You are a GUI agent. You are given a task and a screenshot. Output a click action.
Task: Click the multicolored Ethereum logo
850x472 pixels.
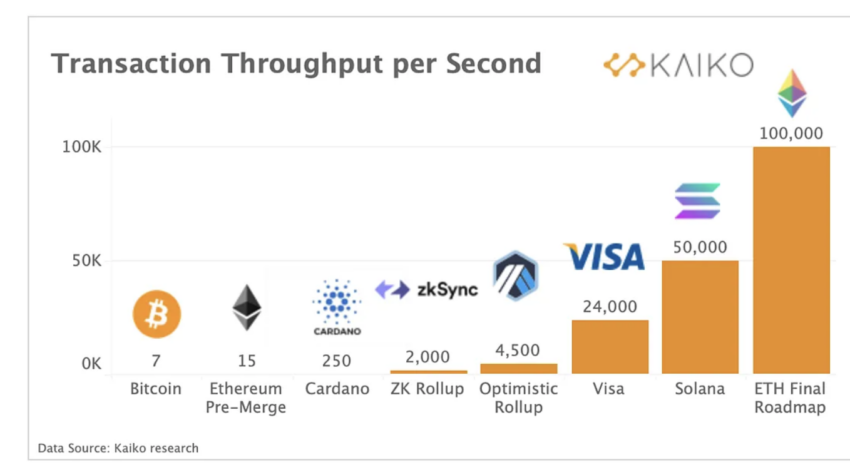pyautogui.click(x=791, y=94)
